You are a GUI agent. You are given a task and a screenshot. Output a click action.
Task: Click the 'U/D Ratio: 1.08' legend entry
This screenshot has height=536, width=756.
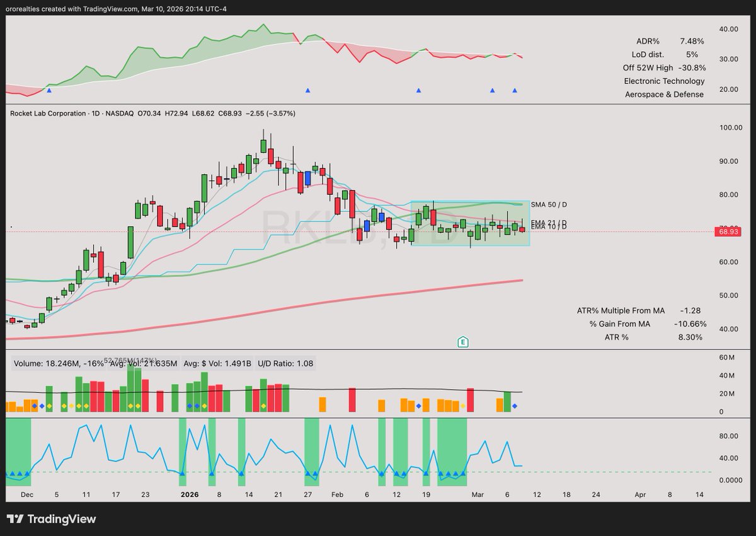(285, 363)
